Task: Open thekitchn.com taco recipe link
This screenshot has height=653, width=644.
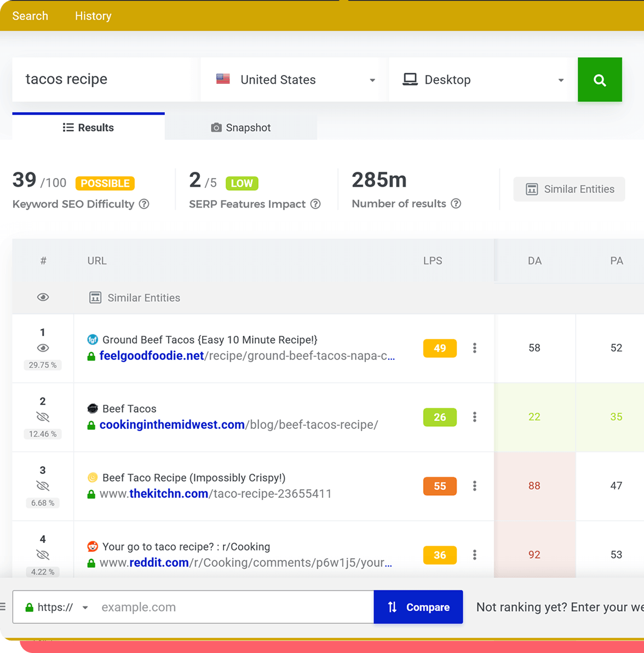Action: tap(216, 494)
